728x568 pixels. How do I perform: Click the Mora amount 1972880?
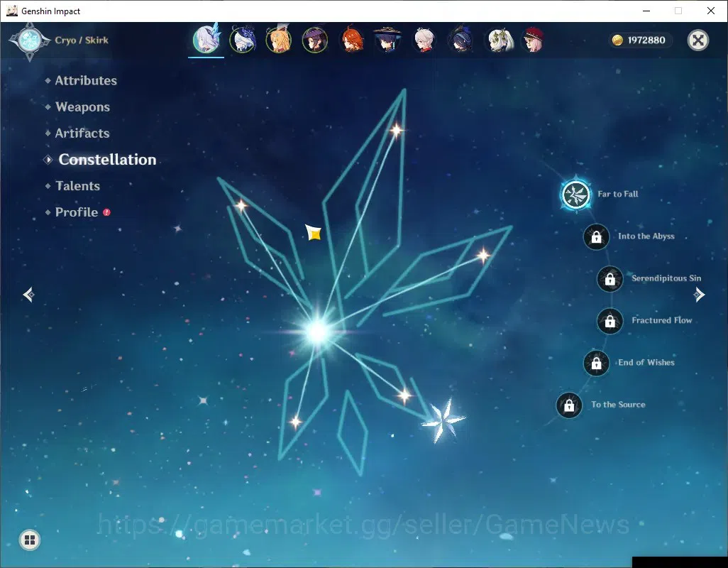646,40
